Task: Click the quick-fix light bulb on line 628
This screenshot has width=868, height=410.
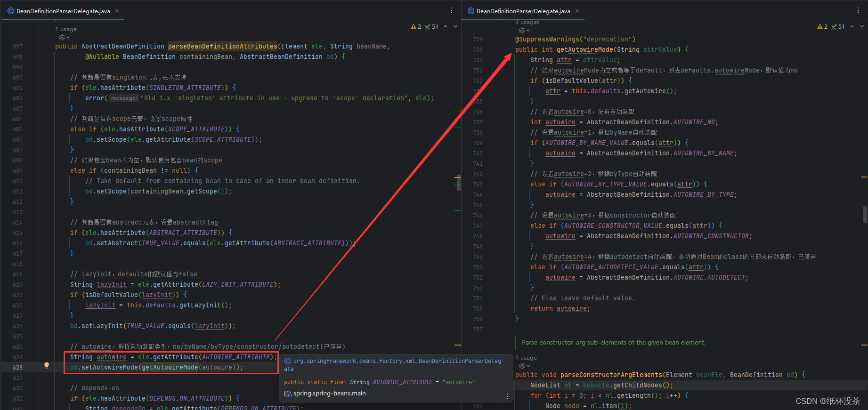Action: [x=47, y=366]
